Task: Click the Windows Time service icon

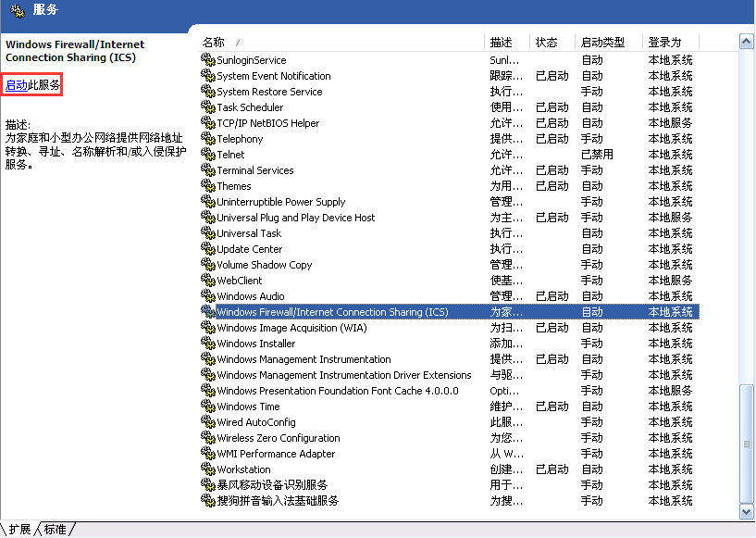Action: coord(208,407)
